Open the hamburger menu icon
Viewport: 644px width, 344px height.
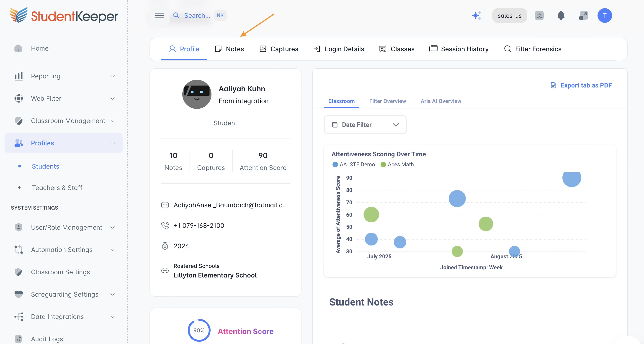[x=159, y=15]
